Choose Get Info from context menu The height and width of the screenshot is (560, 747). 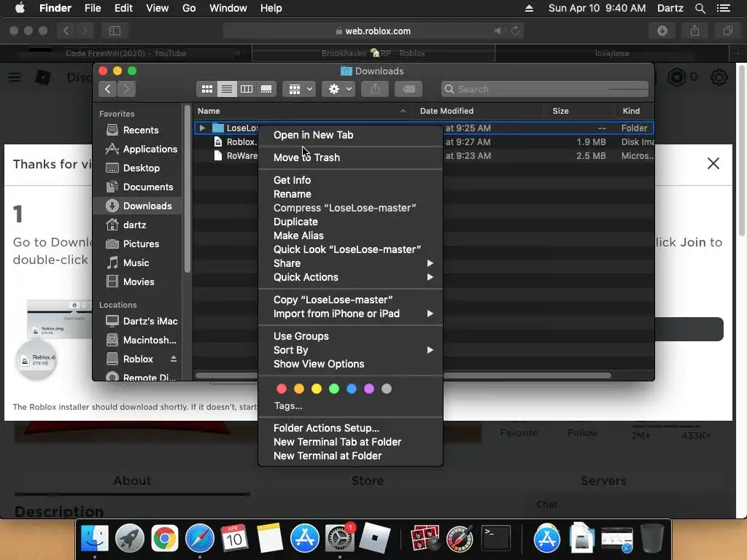tap(351, 180)
